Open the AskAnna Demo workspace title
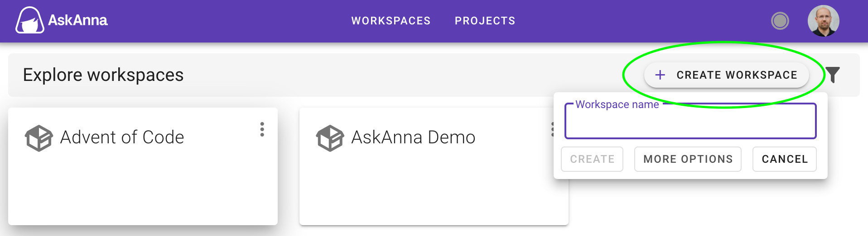Image resolution: width=868 pixels, height=236 pixels. [413, 137]
